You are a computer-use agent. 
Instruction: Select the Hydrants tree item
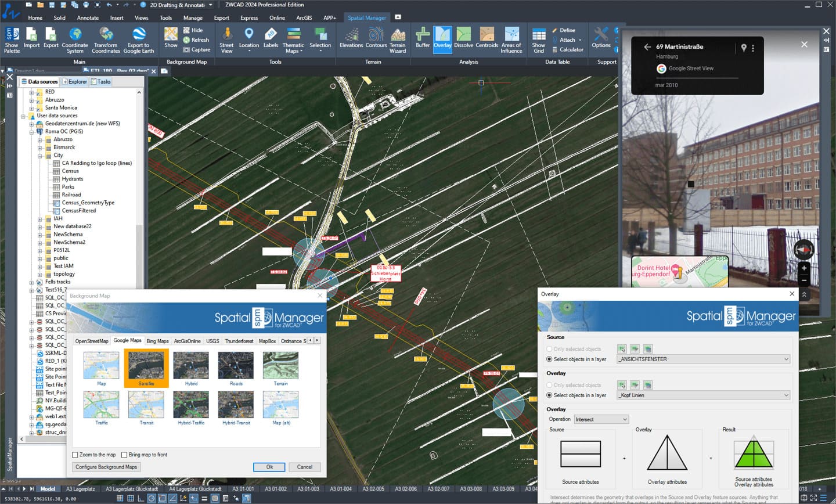click(x=73, y=179)
